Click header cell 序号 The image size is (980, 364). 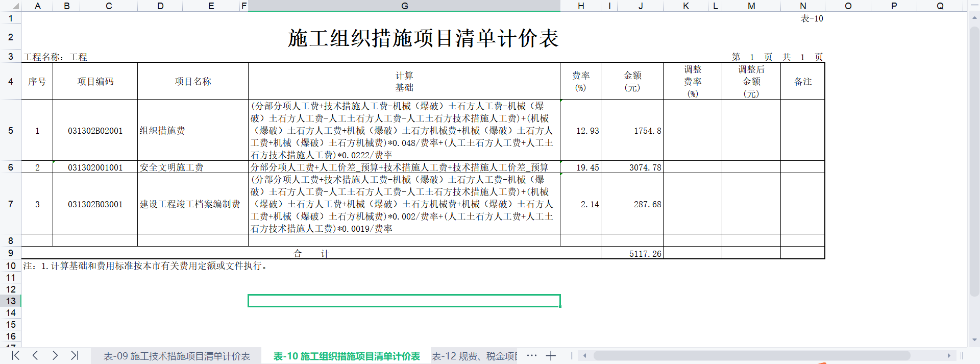pos(37,81)
